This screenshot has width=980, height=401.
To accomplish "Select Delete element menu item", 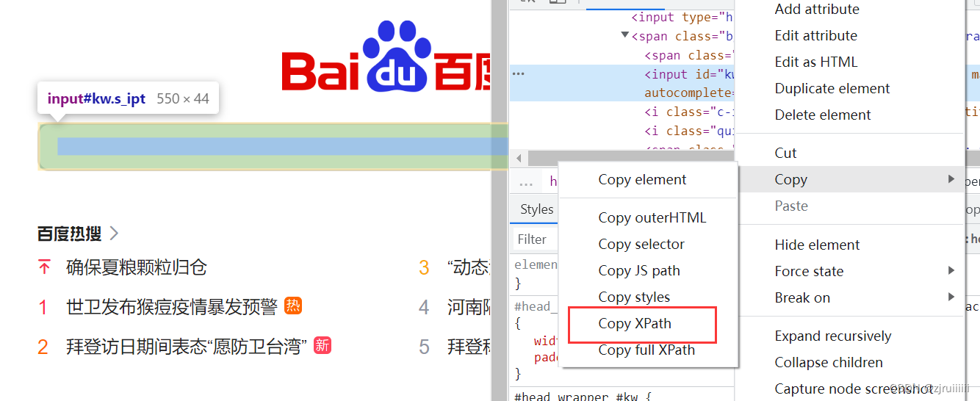I will point(823,115).
